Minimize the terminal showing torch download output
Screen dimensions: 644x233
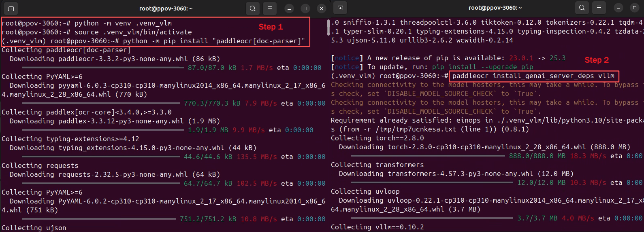618,8
